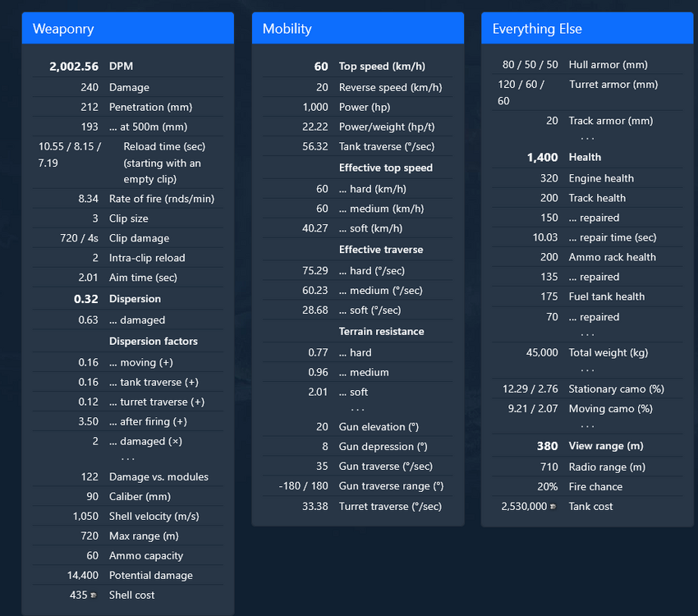Select the Terrain resistance subheading
Screen dimensions: 698x616
pos(381,332)
